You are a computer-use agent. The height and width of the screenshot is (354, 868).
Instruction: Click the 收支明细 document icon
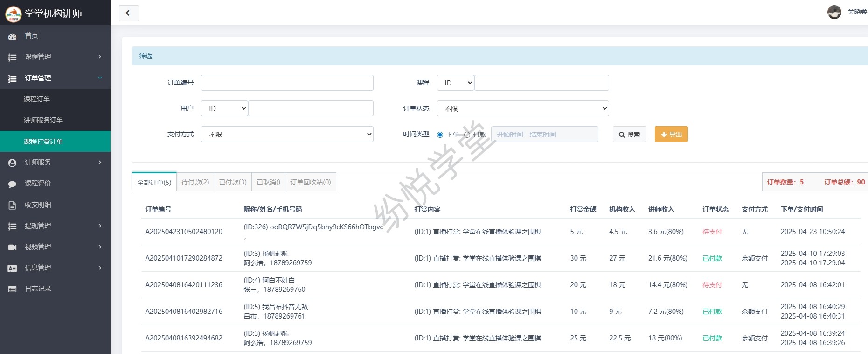[13, 205]
